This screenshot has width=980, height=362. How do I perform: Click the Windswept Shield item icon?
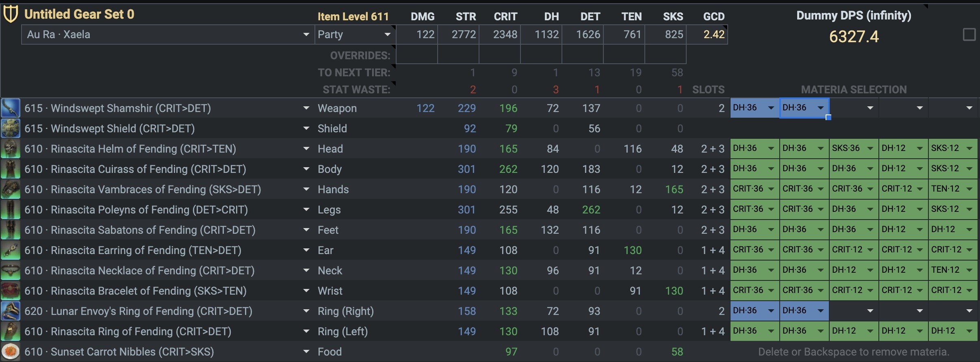[10, 128]
